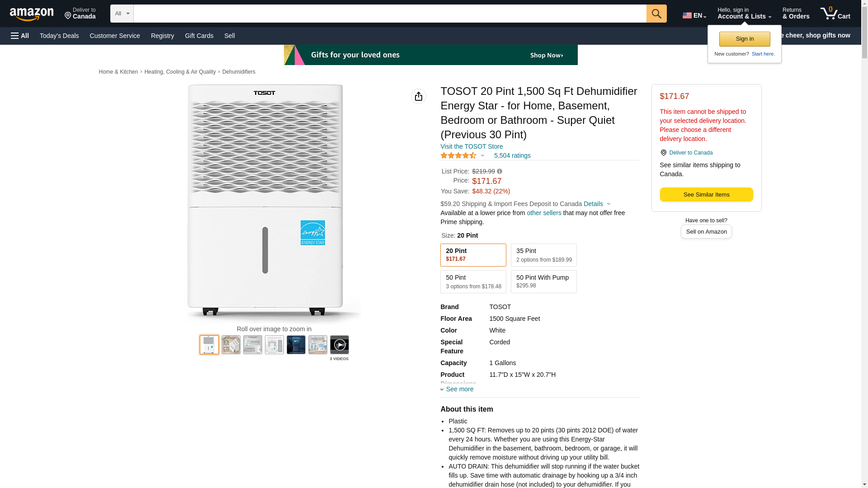The width and height of the screenshot is (868, 488).
Task: Click inside the Amazon search field
Action: [390, 14]
